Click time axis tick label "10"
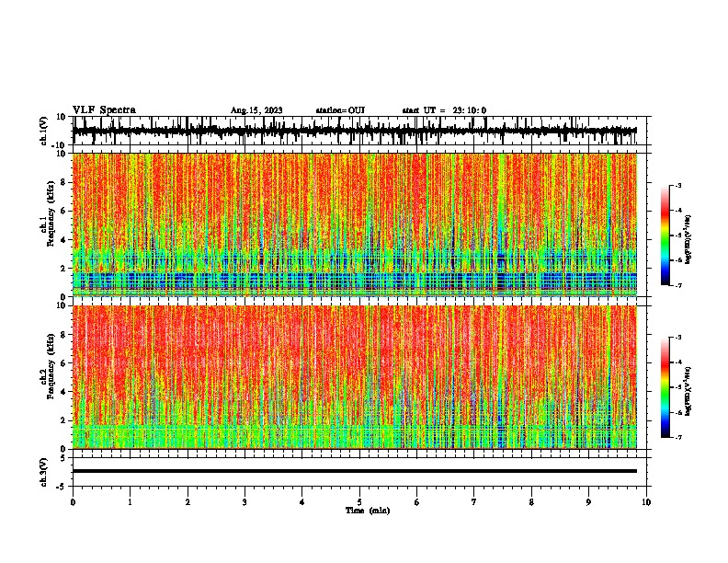The image size is (728, 563). pos(646,502)
